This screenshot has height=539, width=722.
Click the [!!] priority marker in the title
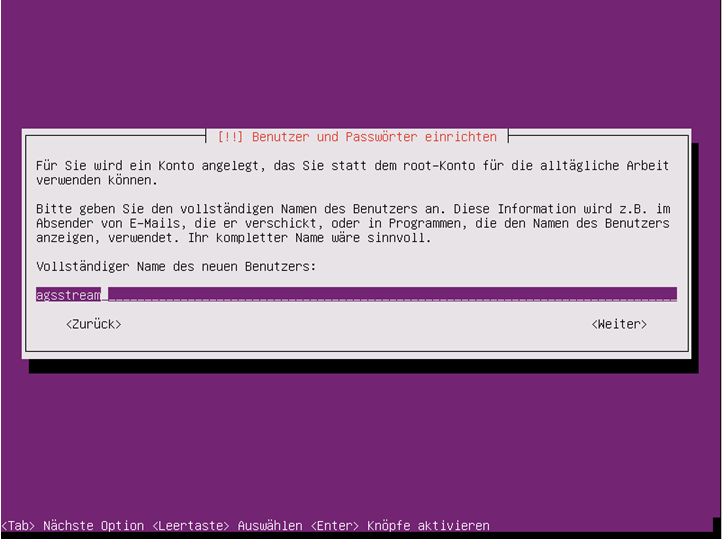(x=230, y=137)
